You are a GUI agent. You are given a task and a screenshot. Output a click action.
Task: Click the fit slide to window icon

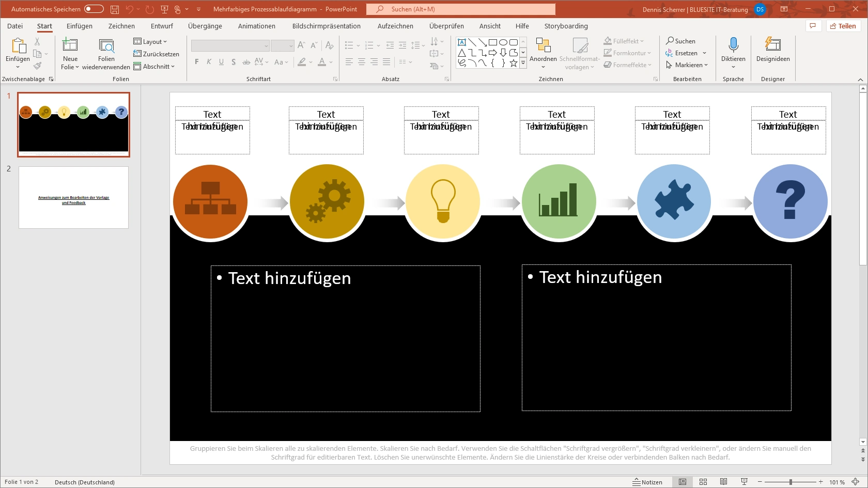[856, 482]
